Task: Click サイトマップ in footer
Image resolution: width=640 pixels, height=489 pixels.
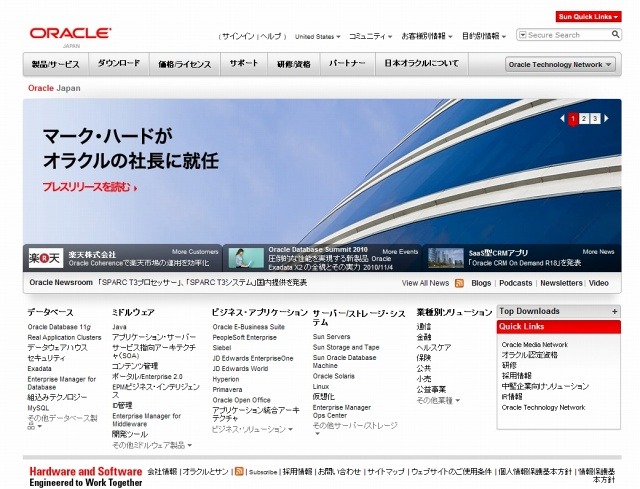Action: click(x=386, y=471)
